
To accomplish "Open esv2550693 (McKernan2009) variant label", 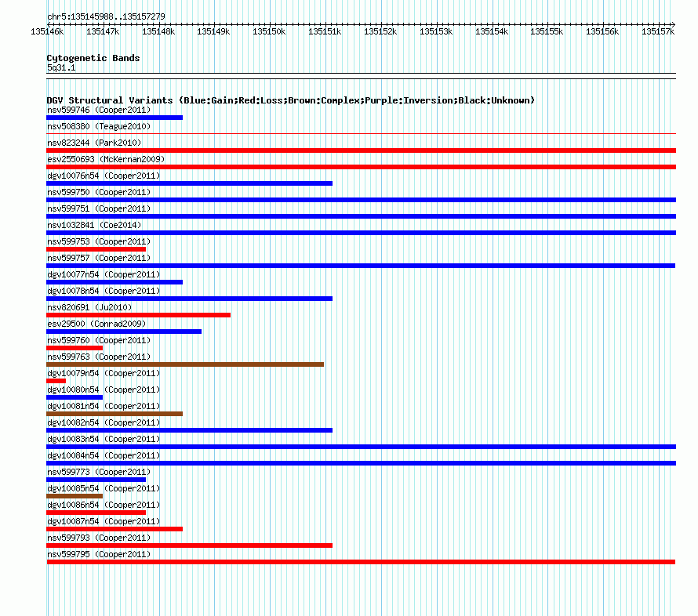I will 106,159.
